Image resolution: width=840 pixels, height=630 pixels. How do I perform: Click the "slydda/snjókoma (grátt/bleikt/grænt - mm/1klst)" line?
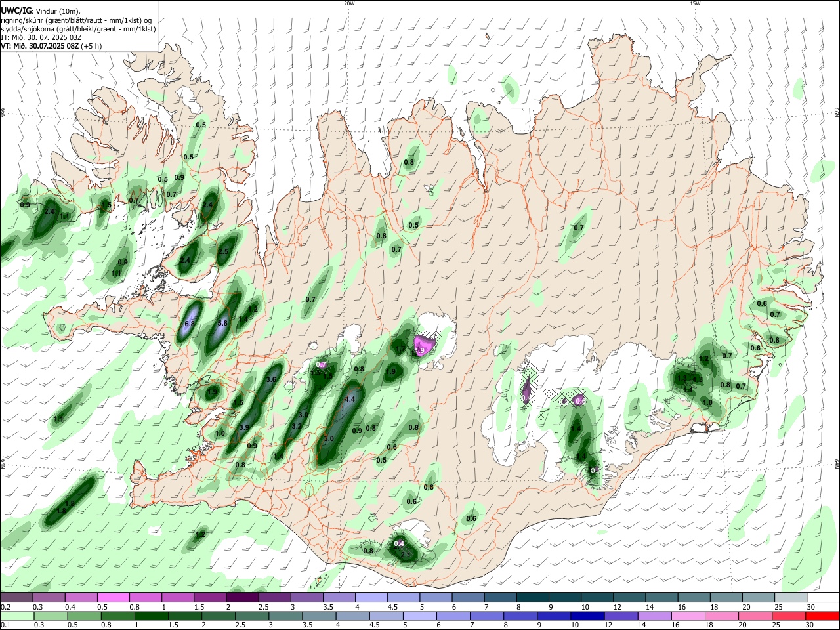(x=78, y=29)
